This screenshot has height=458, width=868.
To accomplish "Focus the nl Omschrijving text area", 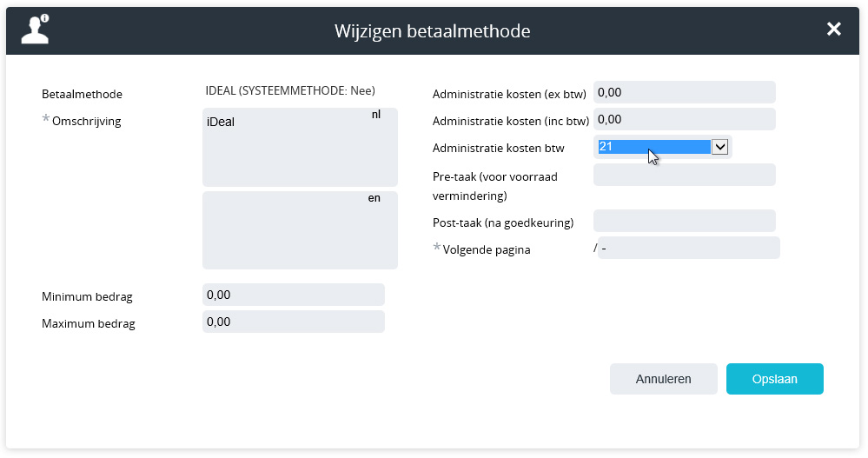I will 300,148.
